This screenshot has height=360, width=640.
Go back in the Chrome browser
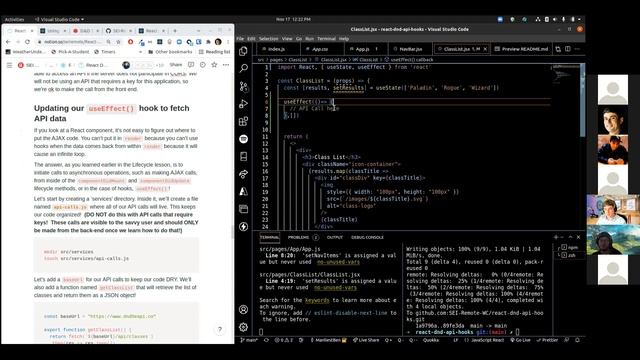pyautogui.click(x=8, y=42)
